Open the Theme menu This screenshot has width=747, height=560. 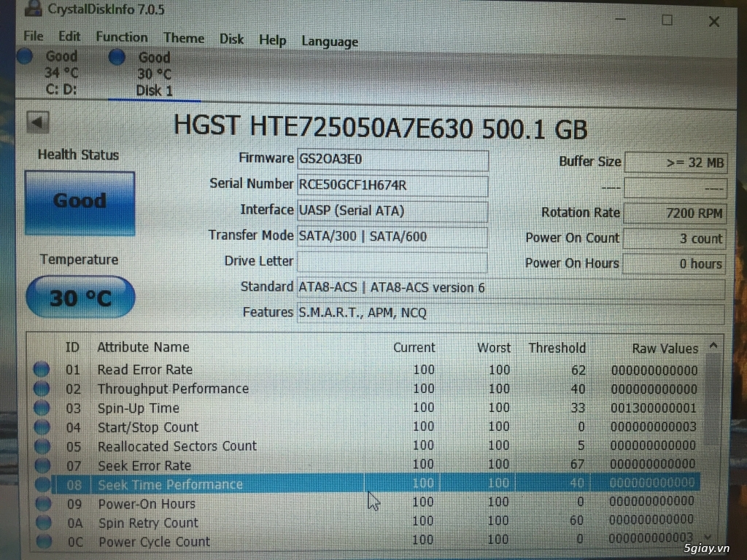click(x=184, y=38)
